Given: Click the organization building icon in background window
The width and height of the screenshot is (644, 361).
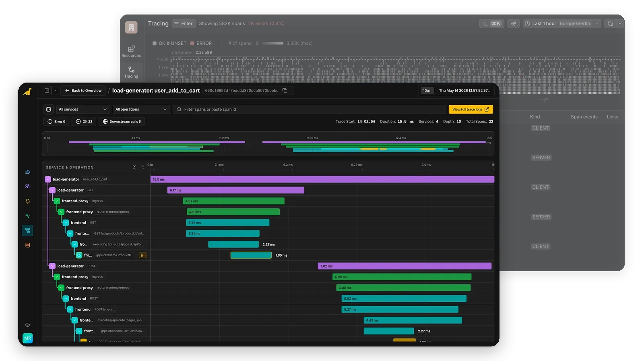Looking at the screenshot, I should click(x=131, y=27).
